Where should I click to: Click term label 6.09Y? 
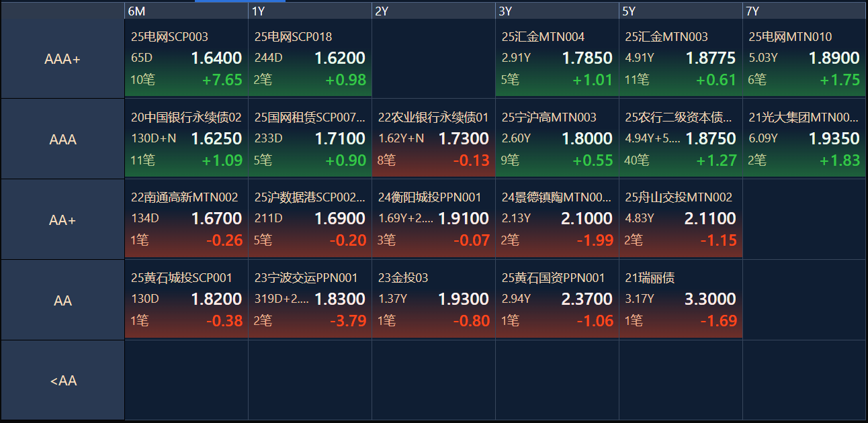(763, 139)
